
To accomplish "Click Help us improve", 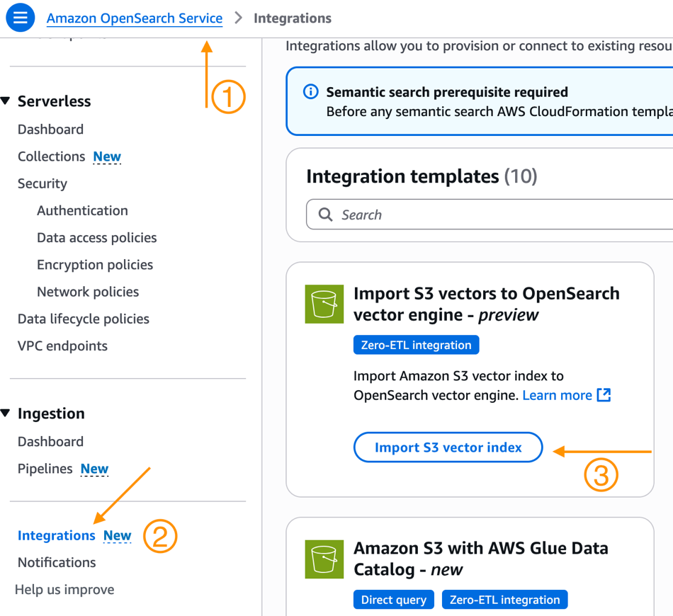I will [64, 589].
